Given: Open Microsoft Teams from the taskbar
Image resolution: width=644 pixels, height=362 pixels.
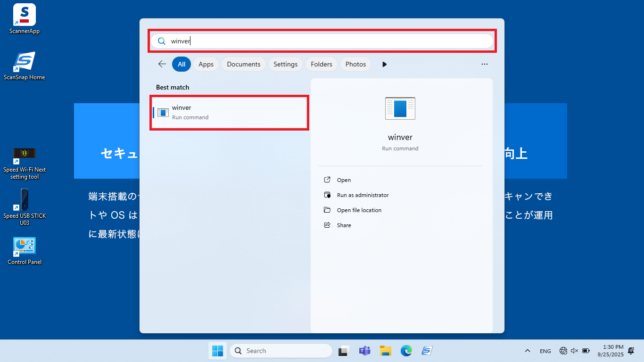Looking at the screenshot, I should pos(364,351).
